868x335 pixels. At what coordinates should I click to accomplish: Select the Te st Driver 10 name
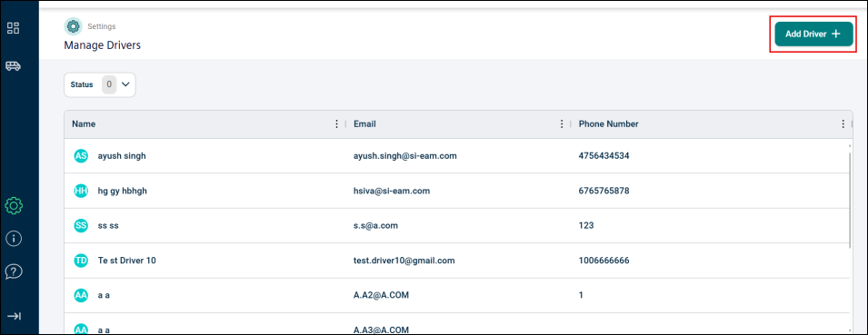126,260
